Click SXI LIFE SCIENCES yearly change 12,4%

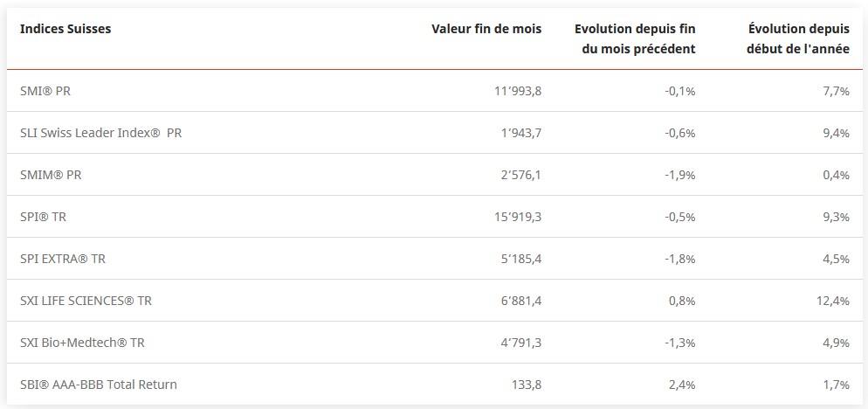point(833,301)
